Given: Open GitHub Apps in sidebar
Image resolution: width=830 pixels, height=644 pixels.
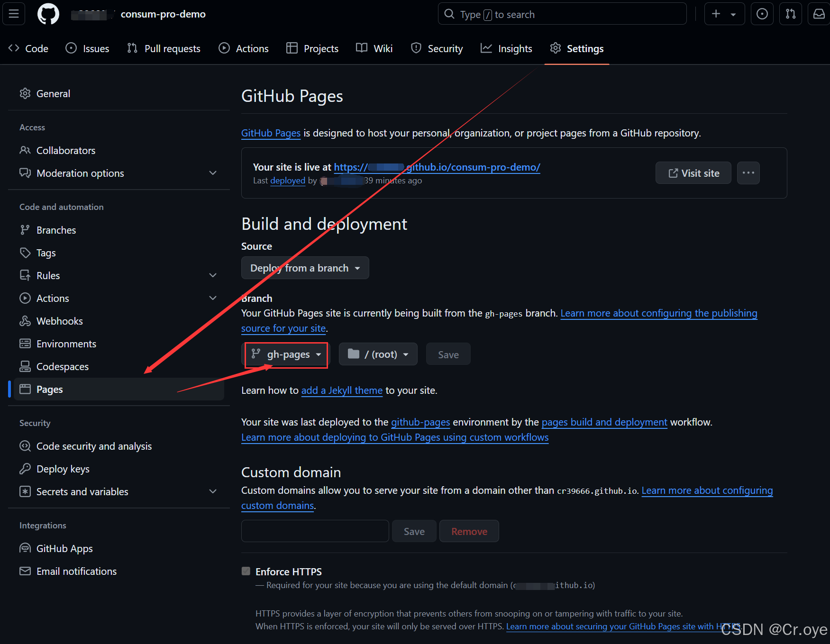Looking at the screenshot, I should tap(119, 549).
